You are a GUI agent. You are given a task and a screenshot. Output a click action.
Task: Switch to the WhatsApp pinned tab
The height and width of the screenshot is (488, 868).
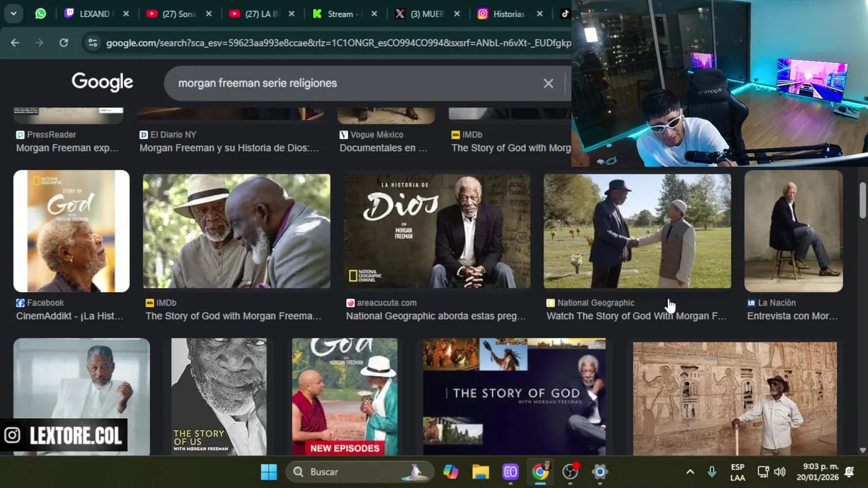41,14
